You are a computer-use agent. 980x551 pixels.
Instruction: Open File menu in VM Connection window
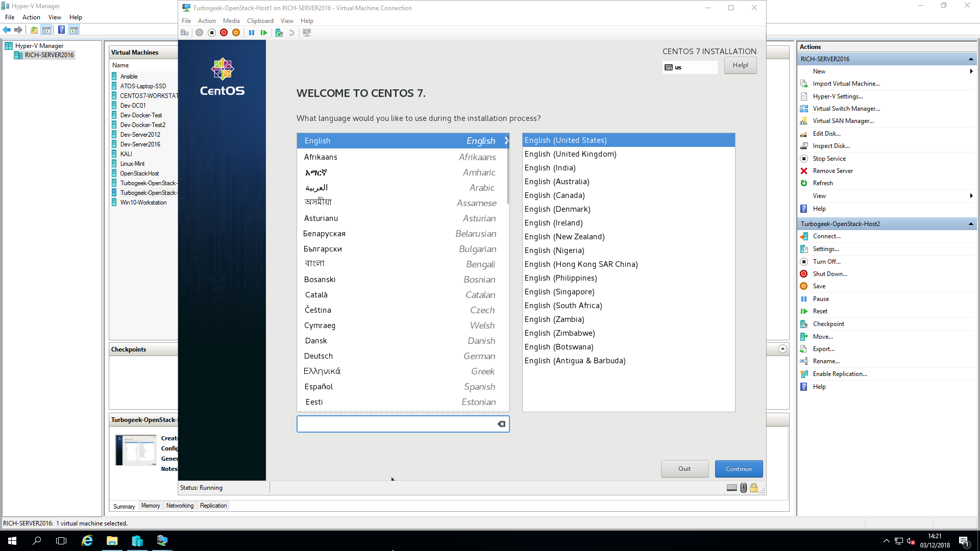click(186, 21)
